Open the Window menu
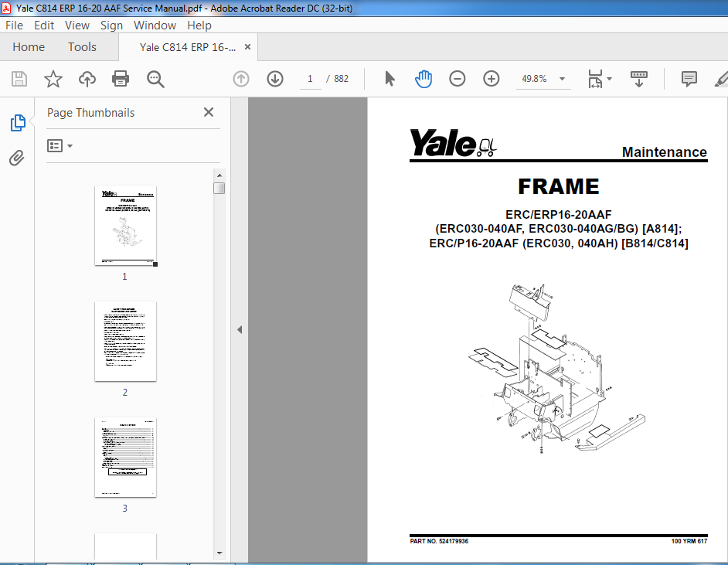The image size is (728, 565). 155,26
